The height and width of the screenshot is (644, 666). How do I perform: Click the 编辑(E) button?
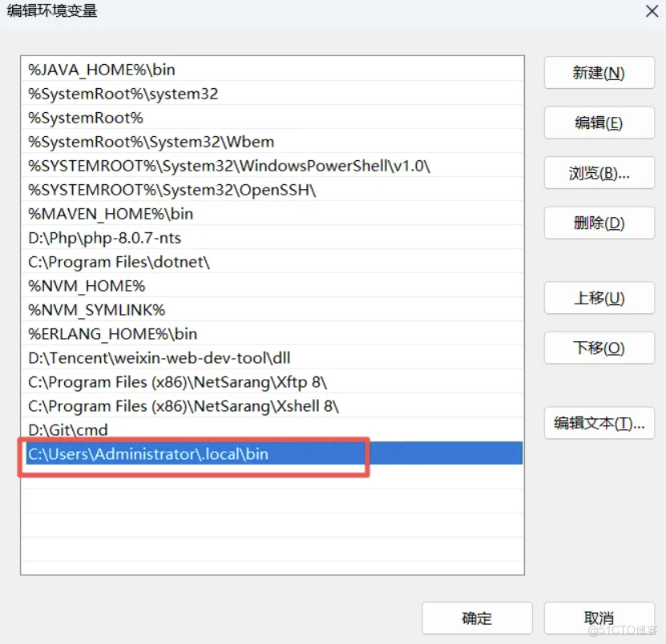[x=599, y=123]
